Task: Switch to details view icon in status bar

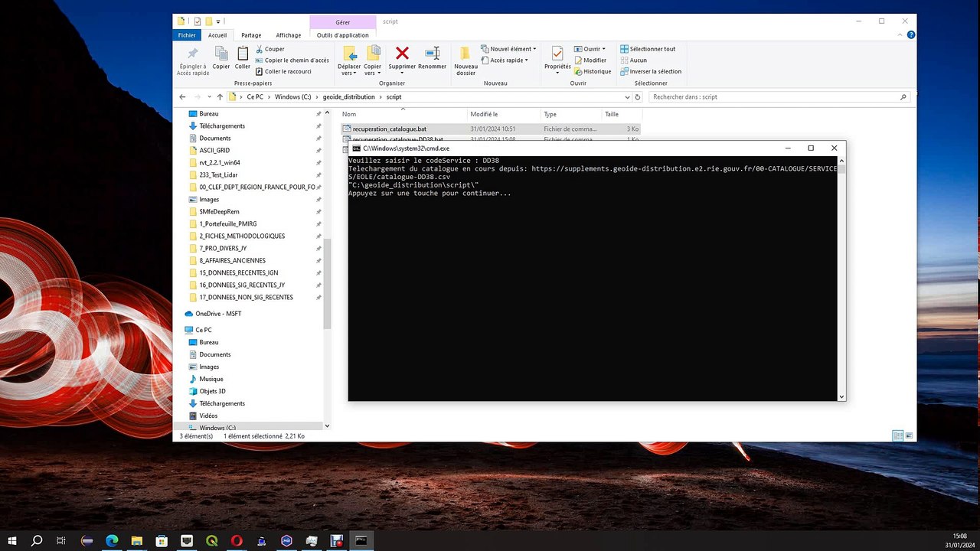Action: [x=897, y=435]
